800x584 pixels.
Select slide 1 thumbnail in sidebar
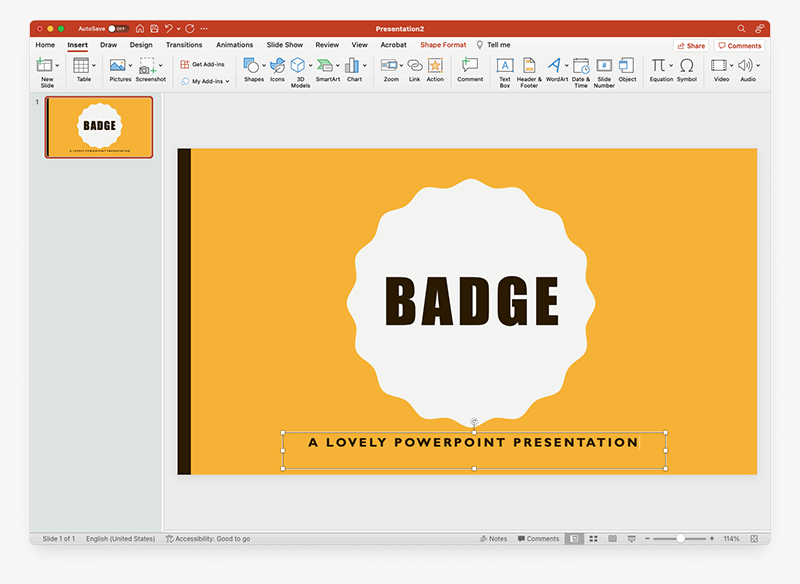click(x=99, y=127)
